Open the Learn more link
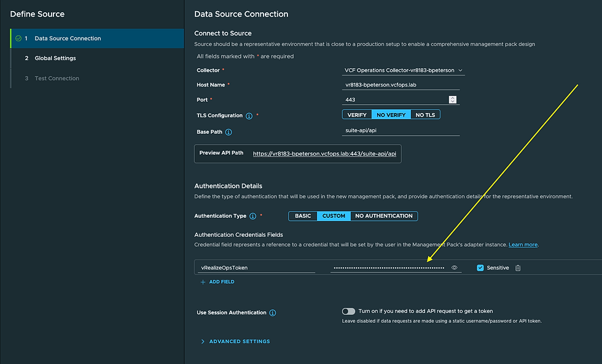Image resolution: width=602 pixels, height=364 pixels. pyautogui.click(x=523, y=245)
